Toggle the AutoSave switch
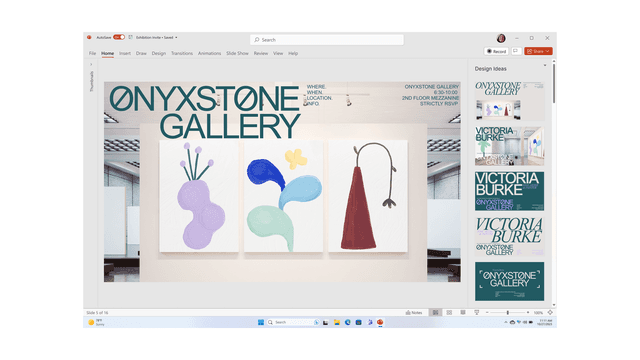 119,37
